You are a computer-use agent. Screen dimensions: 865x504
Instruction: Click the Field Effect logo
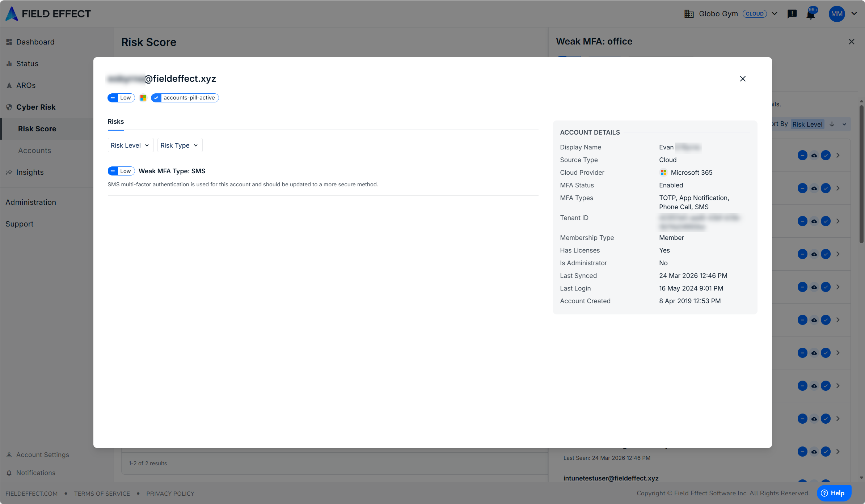pyautogui.click(x=48, y=14)
